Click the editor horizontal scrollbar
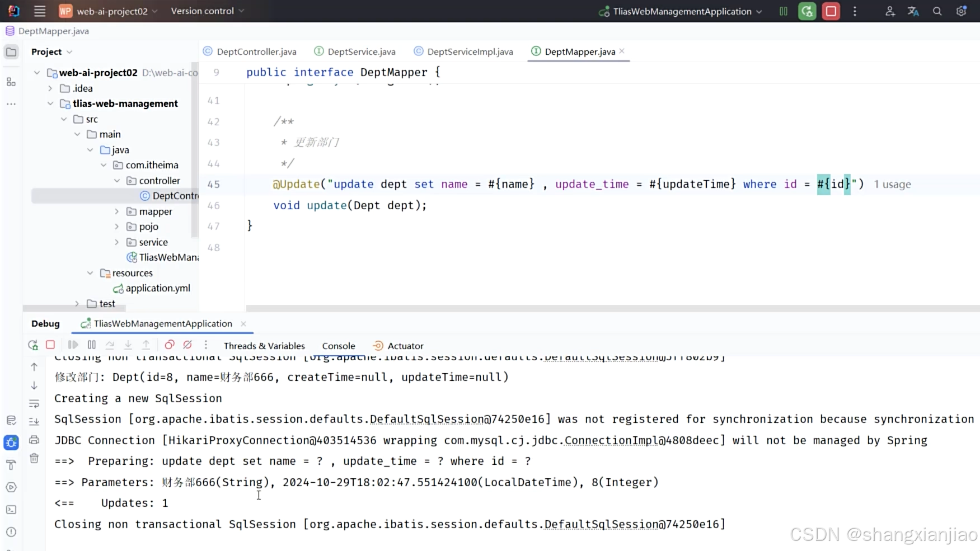This screenshot has height=551, width=980. tap(613, 308)
